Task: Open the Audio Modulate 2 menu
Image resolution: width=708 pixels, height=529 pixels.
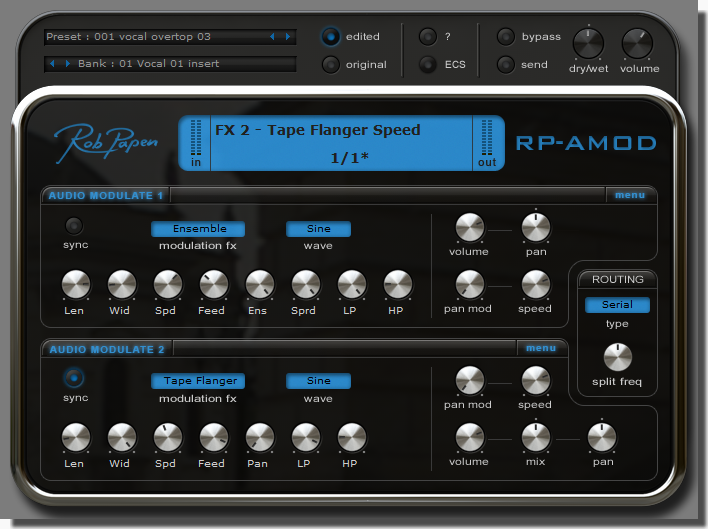Action: click(x=540, y=348)
